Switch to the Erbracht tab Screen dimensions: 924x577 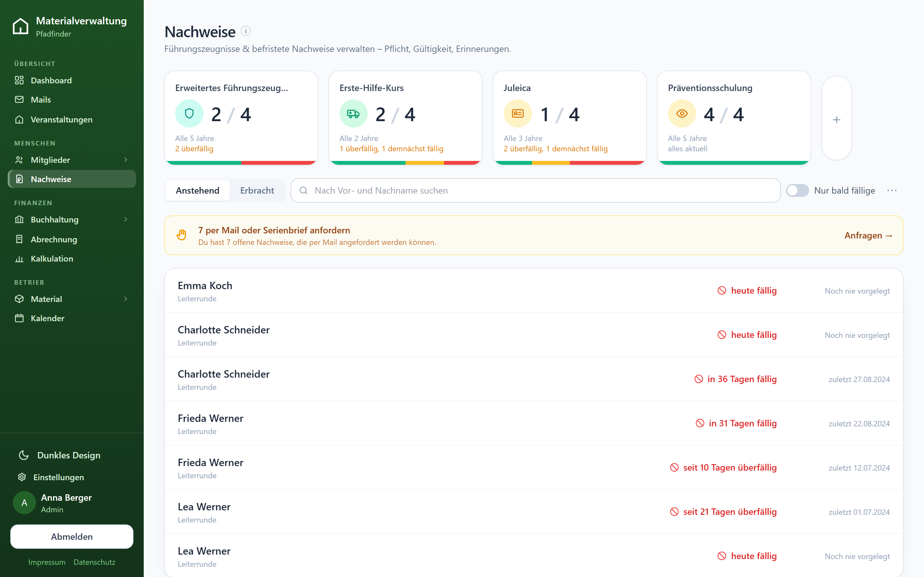tap(257, 190)
